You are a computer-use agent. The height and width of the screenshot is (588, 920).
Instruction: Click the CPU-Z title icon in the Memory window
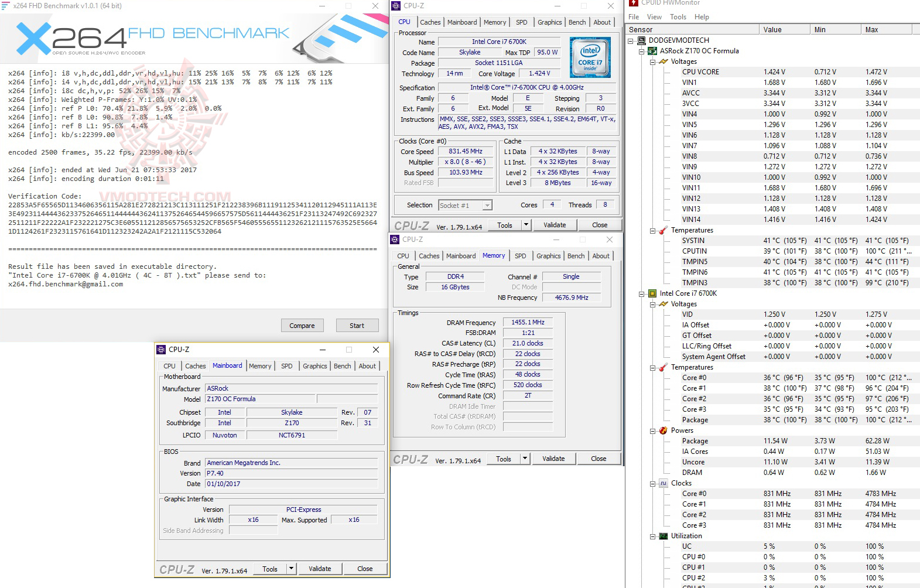(x=395, y=240)
